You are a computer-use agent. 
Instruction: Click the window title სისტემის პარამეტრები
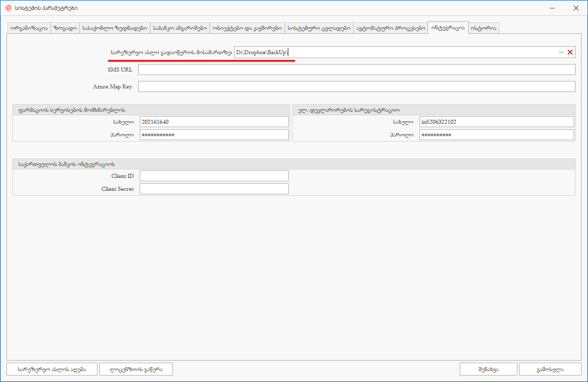tap(46, 8)
